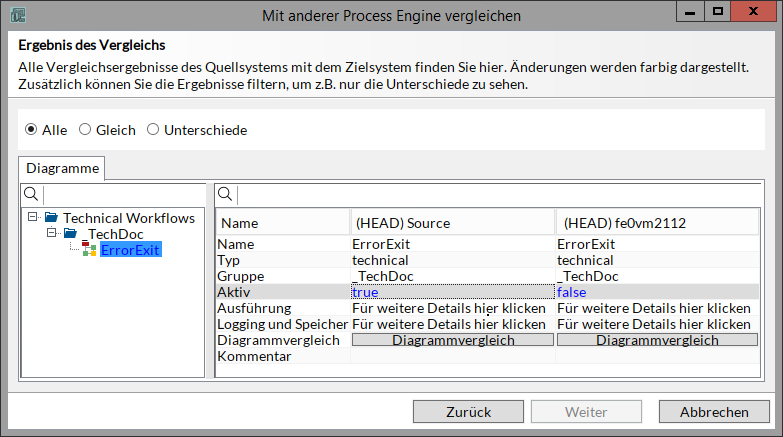The image size is (783, 437).
Task: Select the Technical Workflows tree label
Action: [129, 218]
